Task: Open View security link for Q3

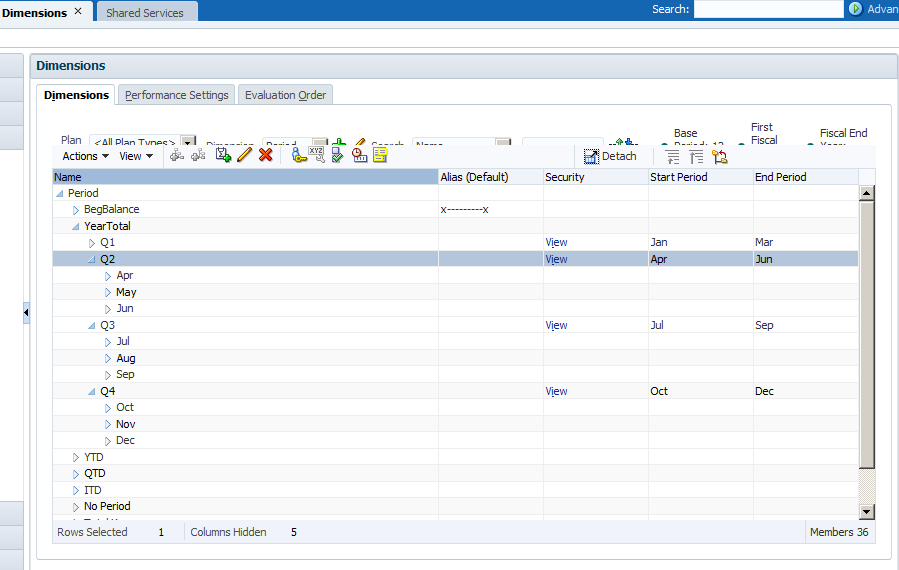Action: (x=556, y=325)
